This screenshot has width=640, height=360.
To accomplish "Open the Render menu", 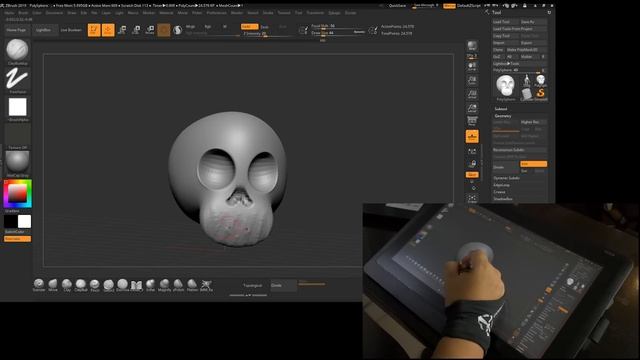I will (x=237, y=13).
